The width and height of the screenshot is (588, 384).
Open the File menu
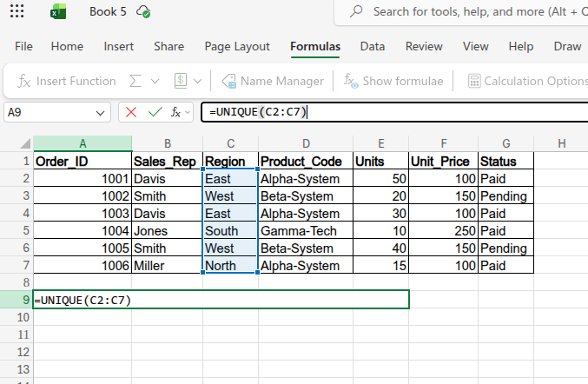pyautogui.click(x=24, y=46)
